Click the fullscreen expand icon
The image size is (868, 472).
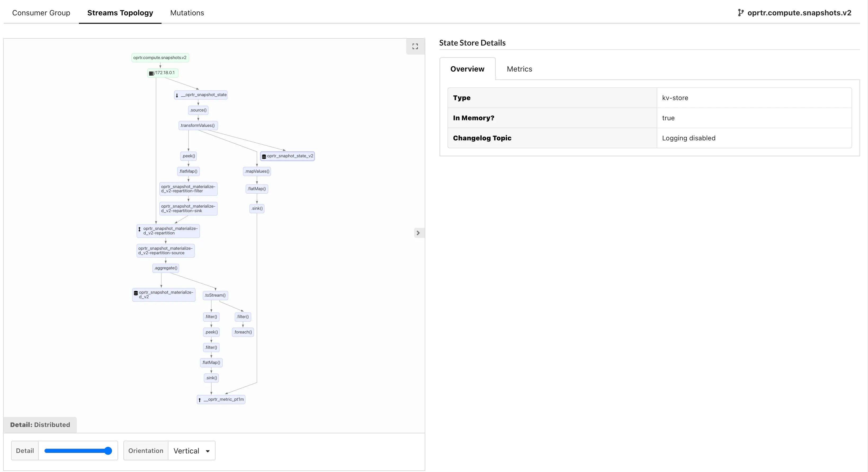(x=415, y=47)
